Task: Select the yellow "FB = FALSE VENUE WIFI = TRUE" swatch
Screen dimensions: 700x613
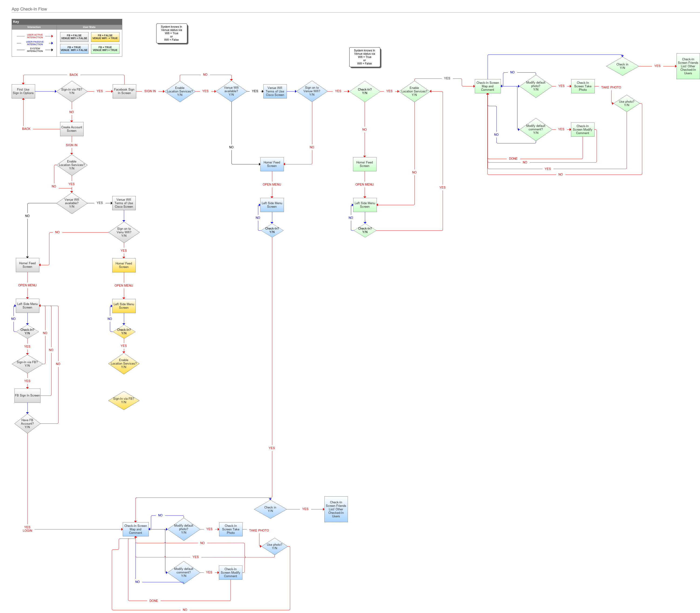Action: [x=105, y=37]
